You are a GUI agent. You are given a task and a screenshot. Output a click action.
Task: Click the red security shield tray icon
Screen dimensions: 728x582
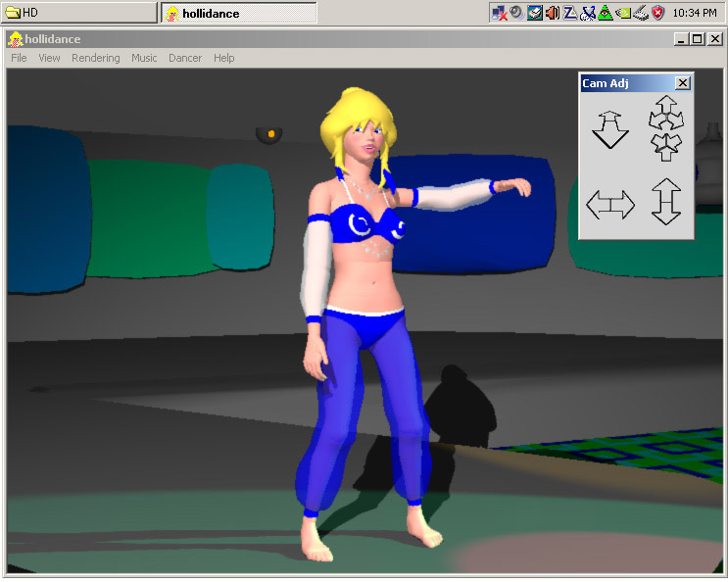pos(657,13)
